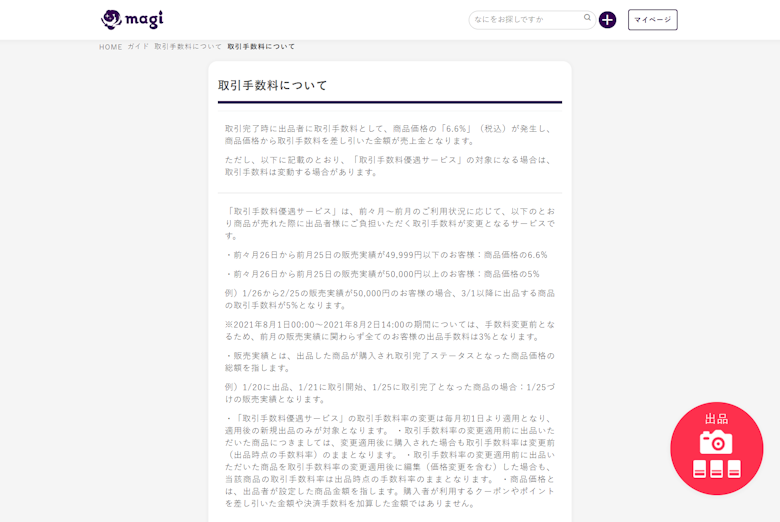Click the ただし、以下に記載 paragraph

point(389,165)
